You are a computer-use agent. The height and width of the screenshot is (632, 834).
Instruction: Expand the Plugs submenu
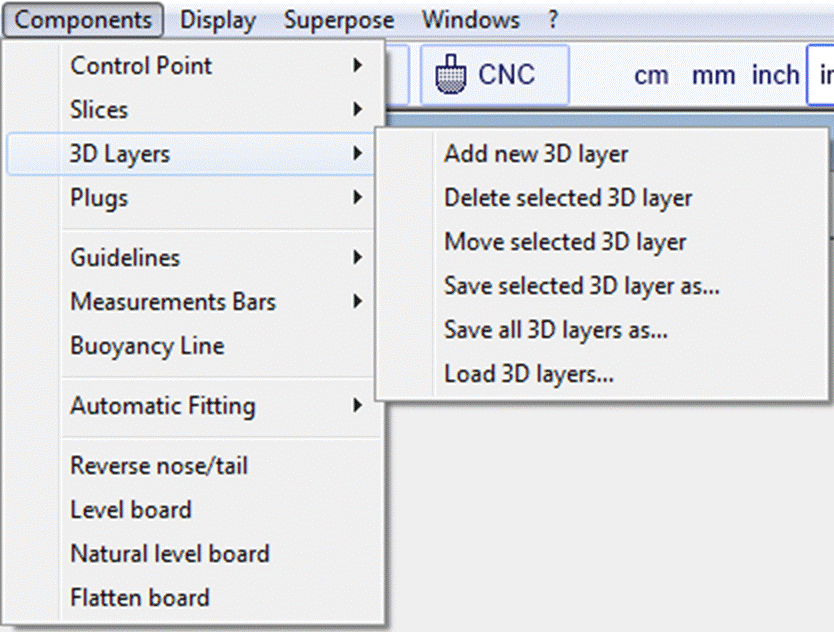[x=99, y=198]
